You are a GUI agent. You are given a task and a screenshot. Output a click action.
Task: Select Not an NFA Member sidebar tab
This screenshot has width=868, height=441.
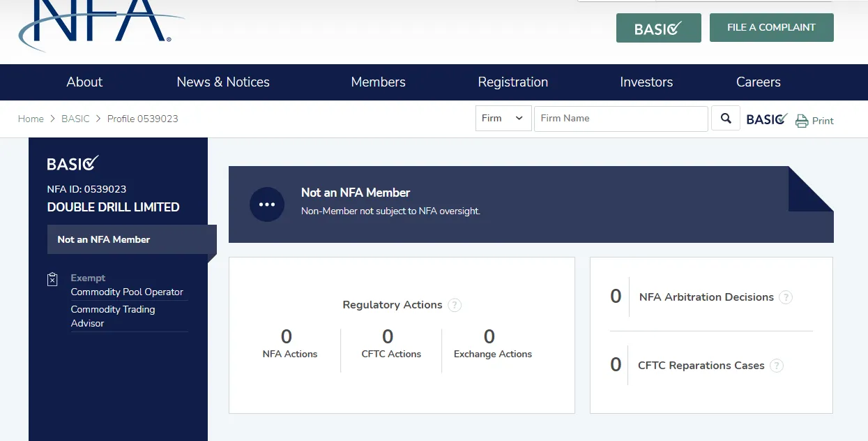[132, 239]
